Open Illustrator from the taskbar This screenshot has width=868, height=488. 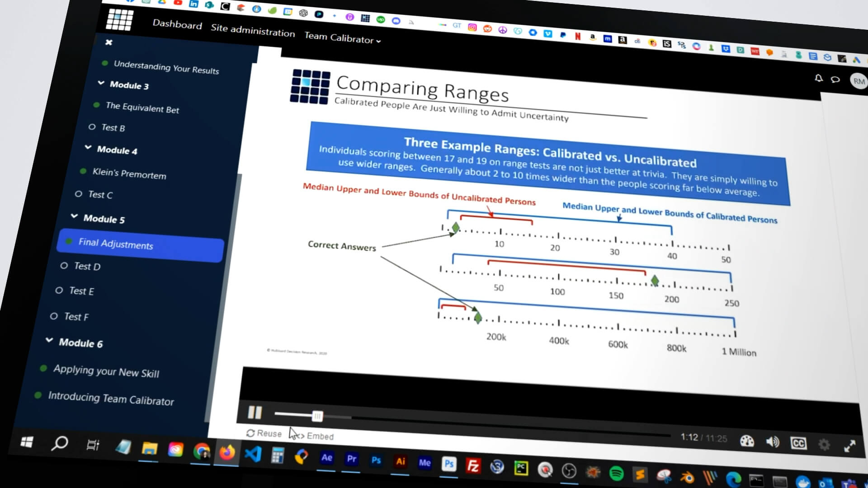[x=400, y=461]
